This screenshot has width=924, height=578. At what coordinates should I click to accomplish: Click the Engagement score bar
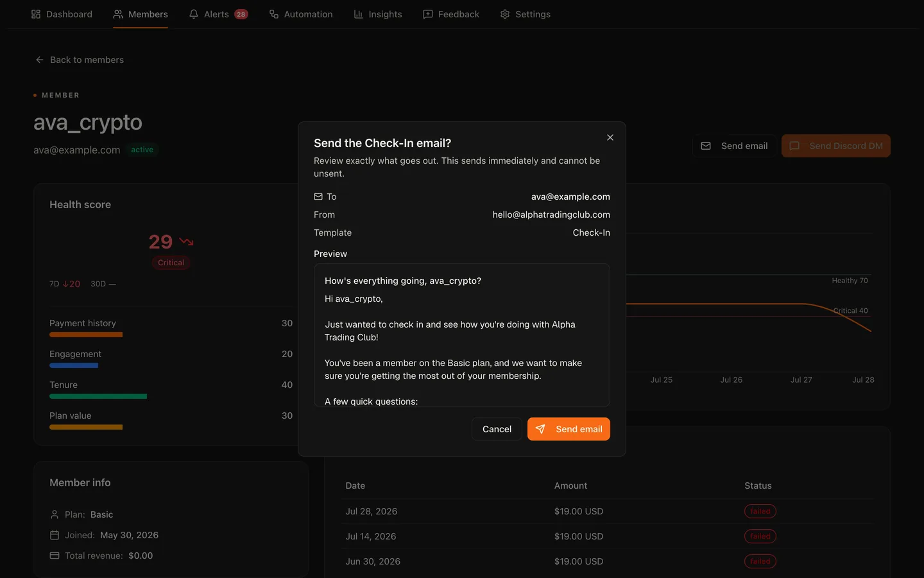(x=74, y=365)
